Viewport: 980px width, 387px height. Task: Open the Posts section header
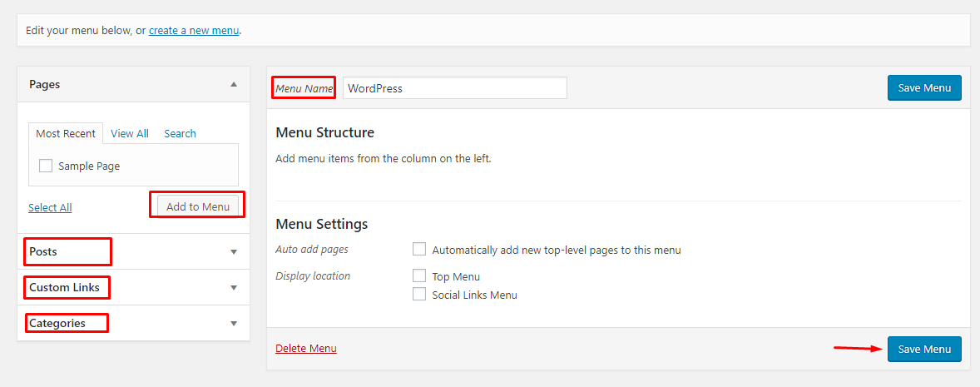(43, 251)
